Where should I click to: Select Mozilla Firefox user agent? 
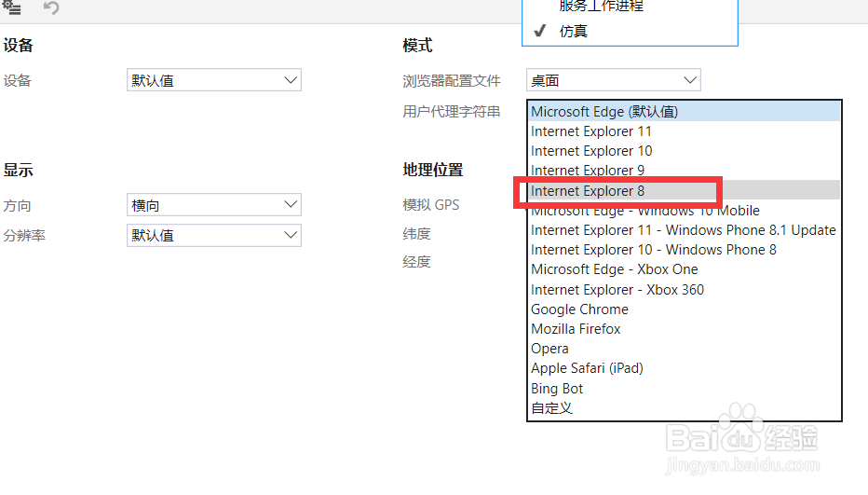click(x=576, y=329)
